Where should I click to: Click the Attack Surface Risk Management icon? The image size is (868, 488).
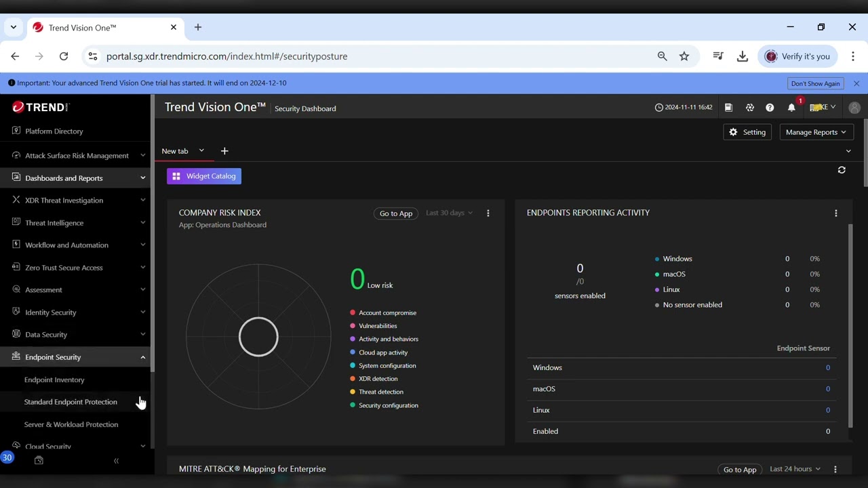[x=16, y=155]
